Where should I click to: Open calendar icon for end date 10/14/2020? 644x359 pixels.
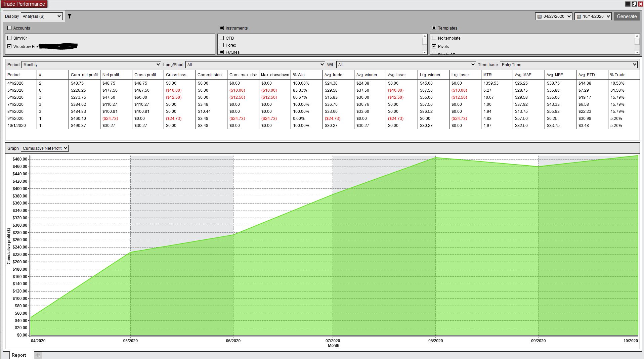tap(578, 16)
